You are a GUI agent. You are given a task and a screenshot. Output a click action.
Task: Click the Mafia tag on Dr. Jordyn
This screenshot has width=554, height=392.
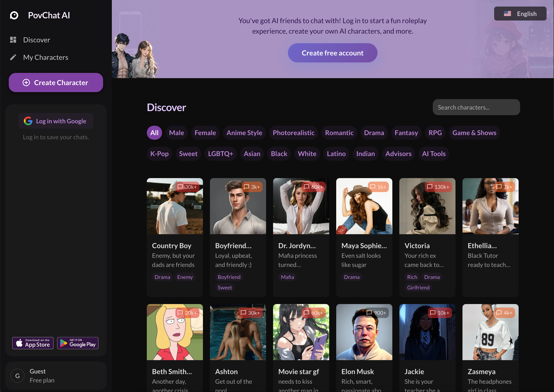tap(287, 277)
